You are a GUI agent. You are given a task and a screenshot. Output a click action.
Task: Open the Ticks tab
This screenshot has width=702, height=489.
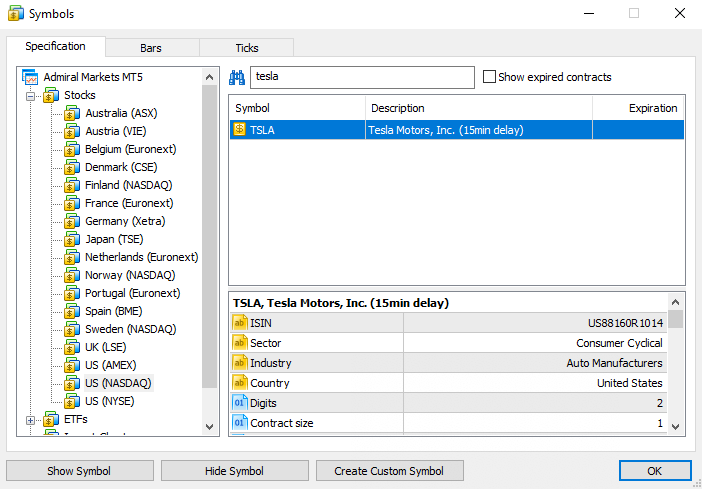[x=246, y=48]
